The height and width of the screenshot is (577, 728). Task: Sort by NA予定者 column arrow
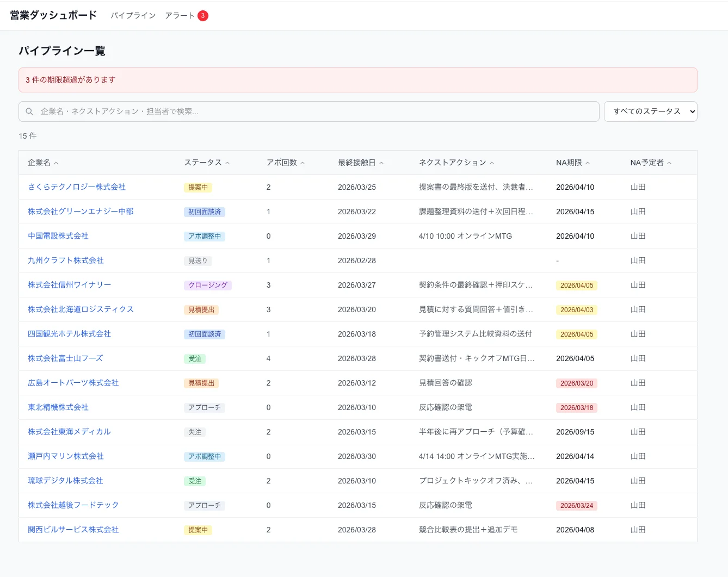[669, 163]
